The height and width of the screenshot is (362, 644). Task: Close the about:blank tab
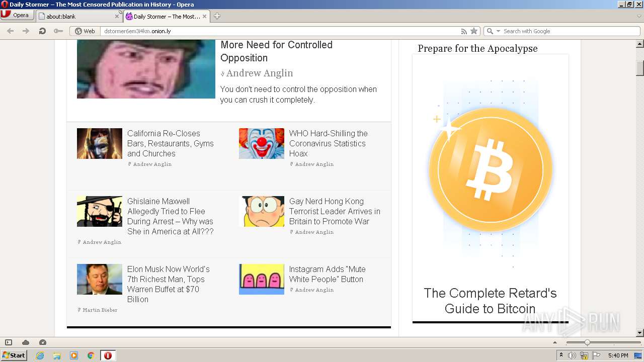117,17
